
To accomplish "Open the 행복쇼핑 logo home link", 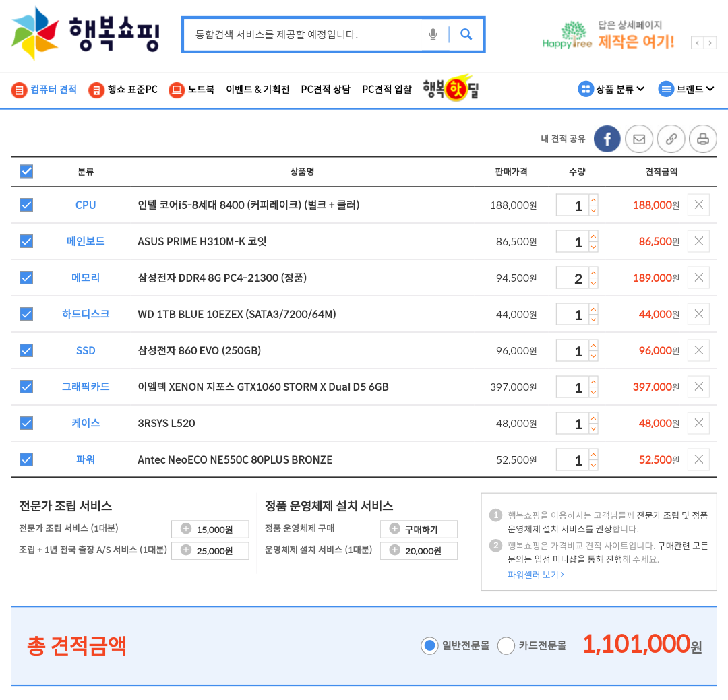I will point(86,34).
